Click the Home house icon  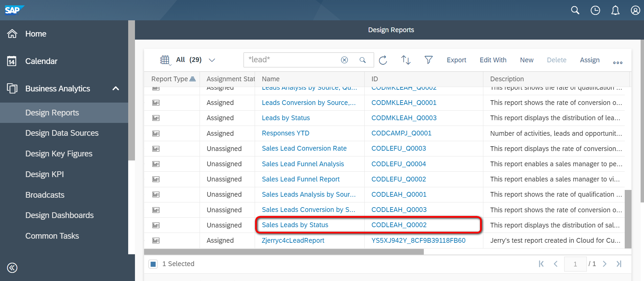pyautogui.click(x=12, y=34)
